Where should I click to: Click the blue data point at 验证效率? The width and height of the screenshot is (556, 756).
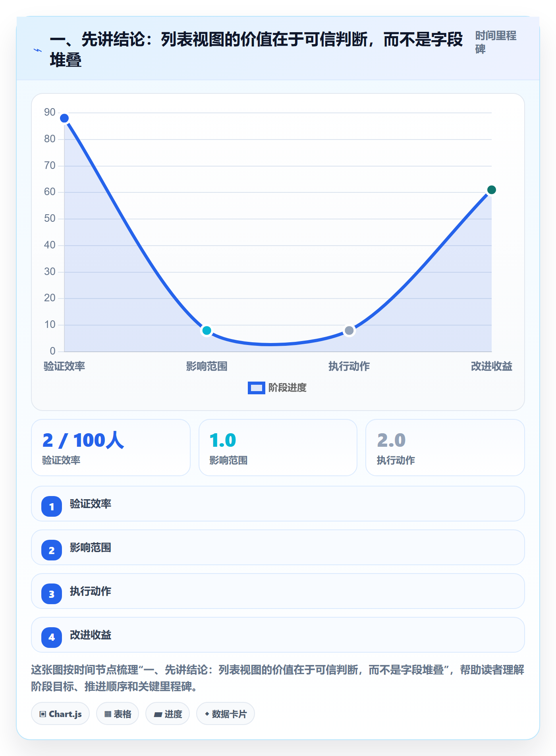pos(64,118)
